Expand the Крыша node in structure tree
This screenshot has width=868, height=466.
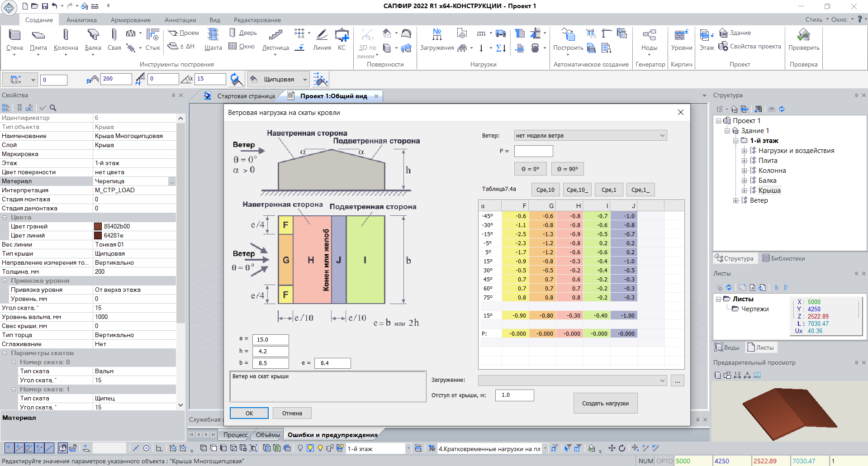pyautogui.click(x=744, y=190)
